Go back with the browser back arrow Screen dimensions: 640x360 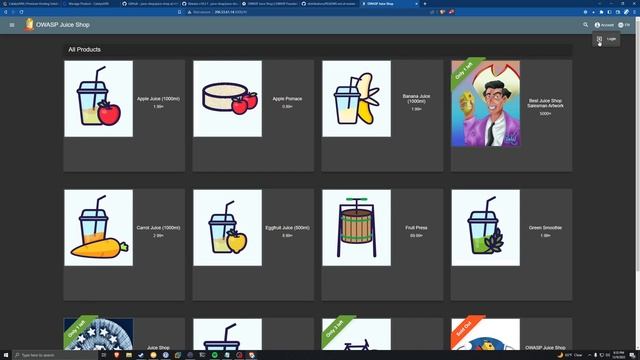tap(6, 12)
